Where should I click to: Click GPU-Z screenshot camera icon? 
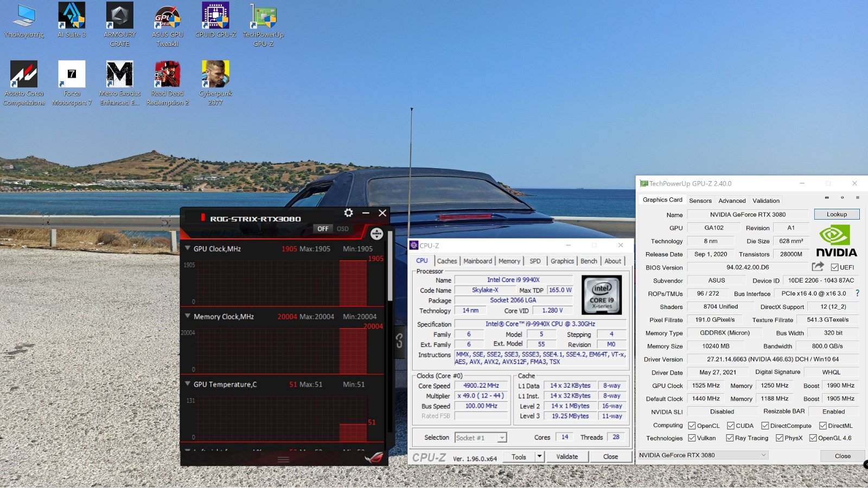click(827, 197)
